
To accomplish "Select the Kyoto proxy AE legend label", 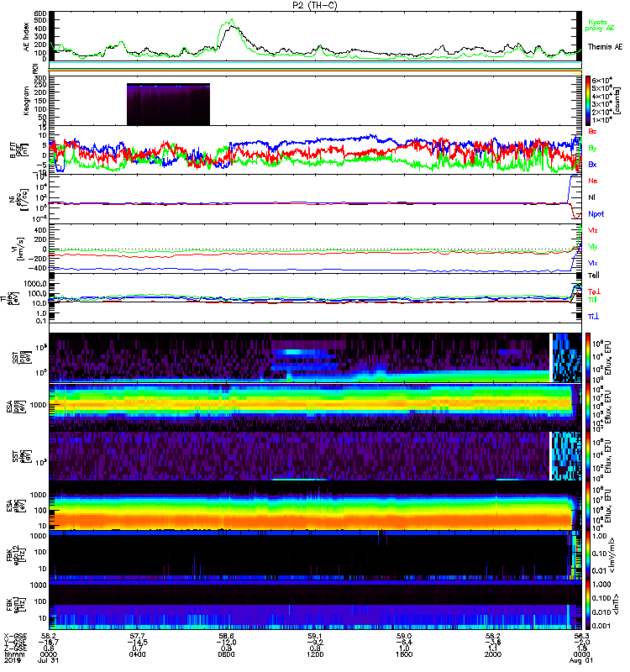I will 600,25.
